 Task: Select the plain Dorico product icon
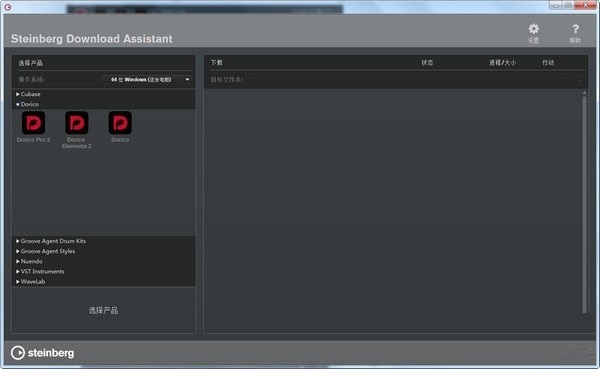[x=120, y=122]
